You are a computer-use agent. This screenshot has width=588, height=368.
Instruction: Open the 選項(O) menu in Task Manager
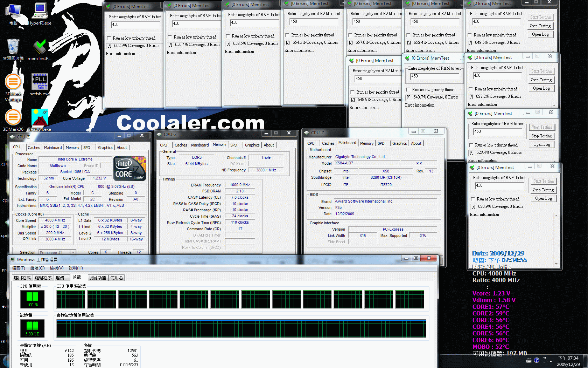[x=37, y=268]
